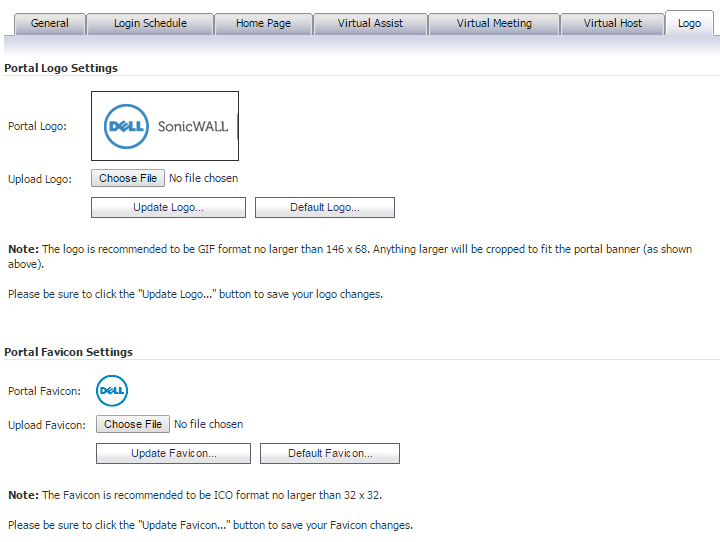Go to the Home Page tab
The height and width of the screenshot is (542, 720).
(x=264, y=23)
